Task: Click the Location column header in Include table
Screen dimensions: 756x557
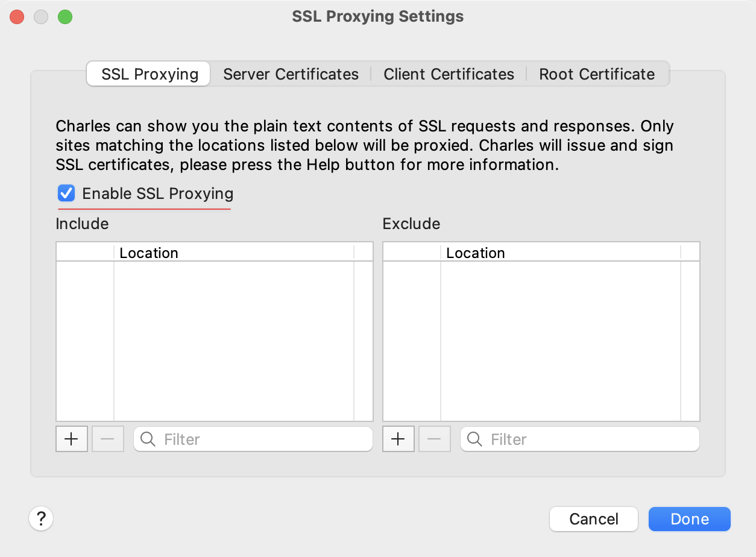Action: 149,252
